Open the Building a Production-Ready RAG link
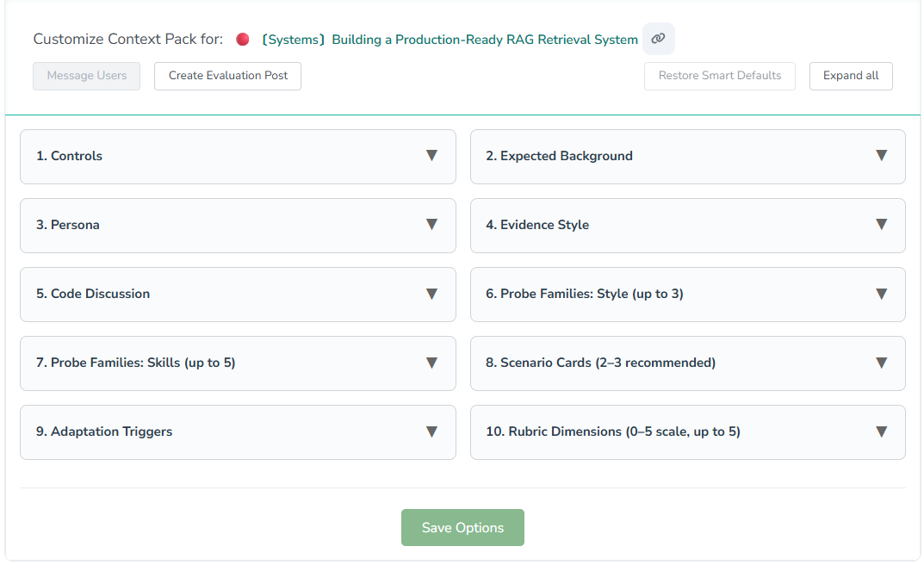The height and width of the screenshot is (565, 924). coord(449,40)
